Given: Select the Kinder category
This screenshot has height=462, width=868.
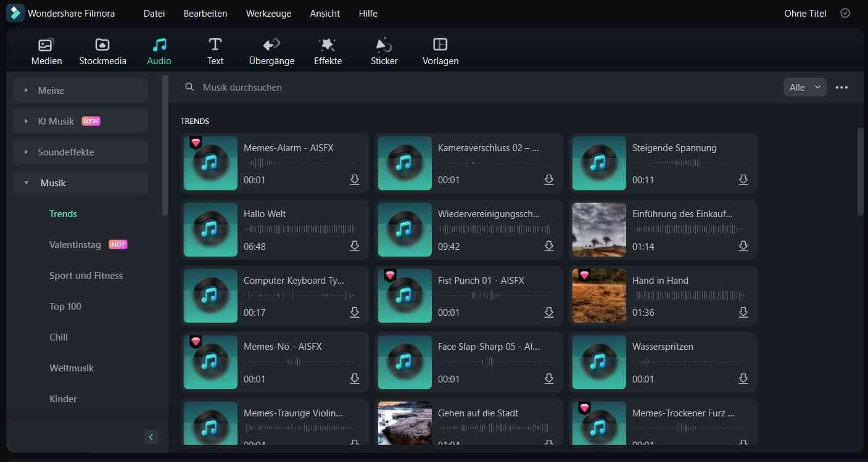Looking at the screenshot, I should coord(63,398).
